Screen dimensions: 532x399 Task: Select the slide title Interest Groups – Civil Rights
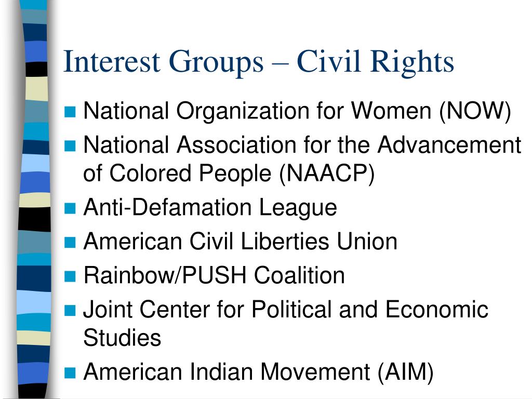[259, 62]
